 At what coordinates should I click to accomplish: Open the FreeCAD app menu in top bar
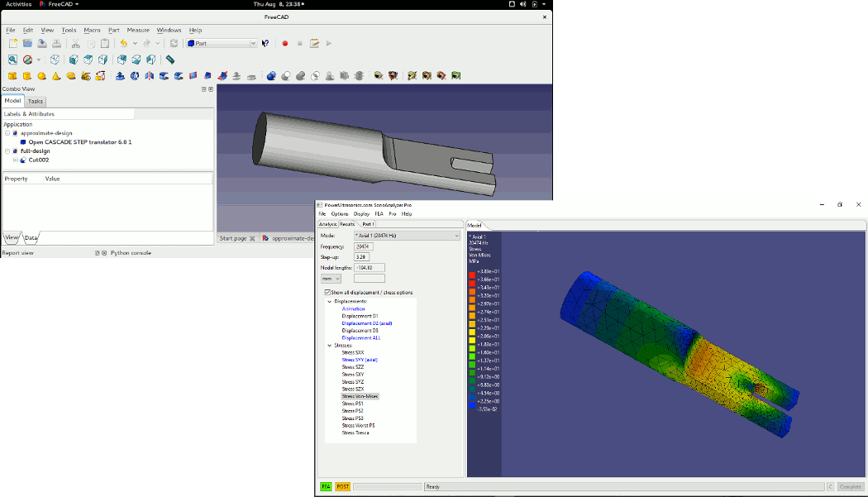[x=60, y=4]
